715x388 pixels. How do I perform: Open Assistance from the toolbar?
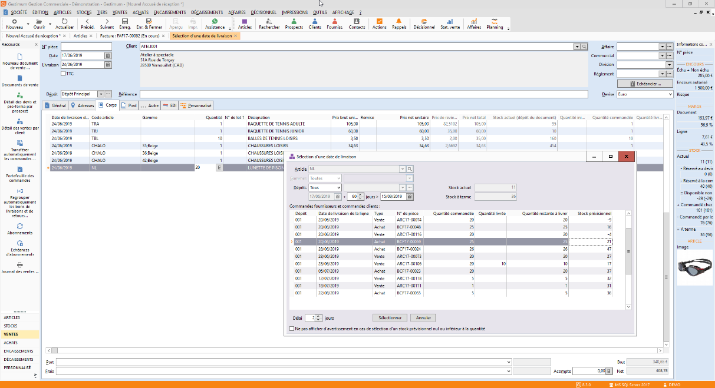215,24
